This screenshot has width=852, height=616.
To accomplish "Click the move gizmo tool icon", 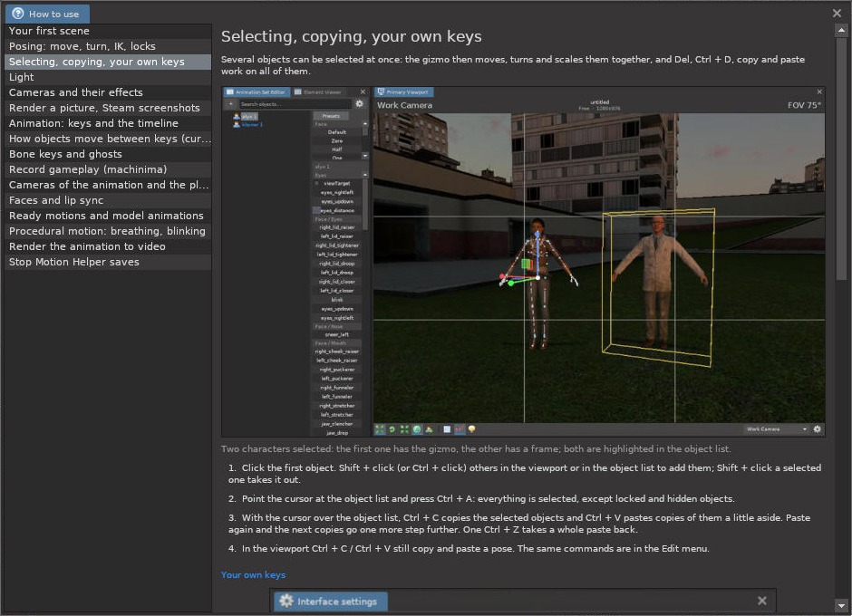I will click(x=380, y=429).
